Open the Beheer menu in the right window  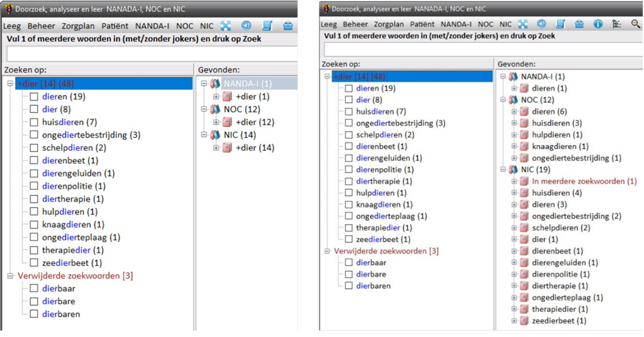coord(355,24)
